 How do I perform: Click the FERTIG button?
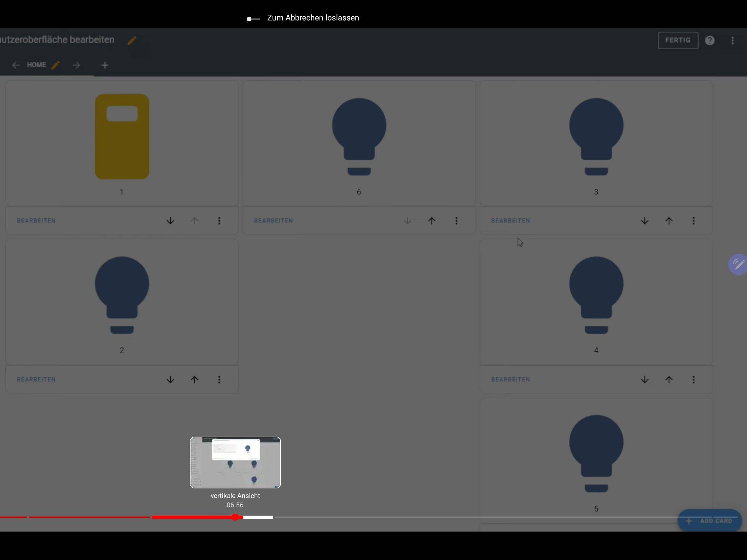point(677,41)
